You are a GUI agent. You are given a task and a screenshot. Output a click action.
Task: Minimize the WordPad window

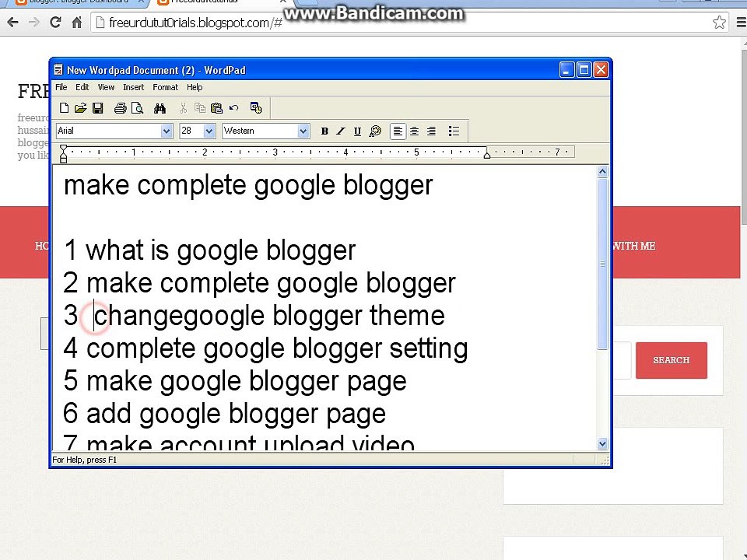(566, 70)
